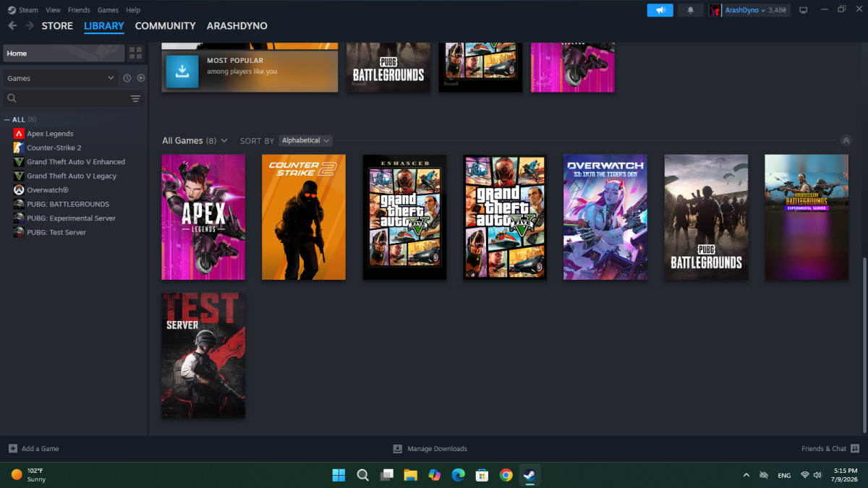Collapse the All Games section chevron

pyautogui.click(x=846, y=141)
